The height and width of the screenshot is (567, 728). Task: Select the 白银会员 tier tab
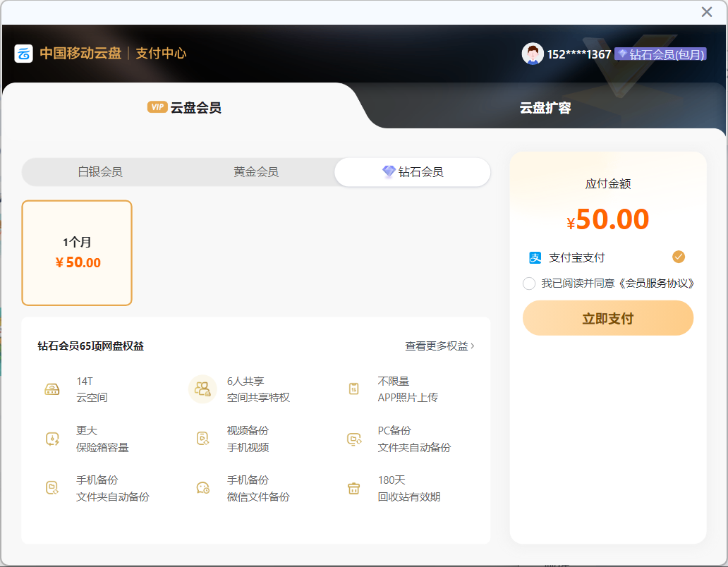click(100, 171)
